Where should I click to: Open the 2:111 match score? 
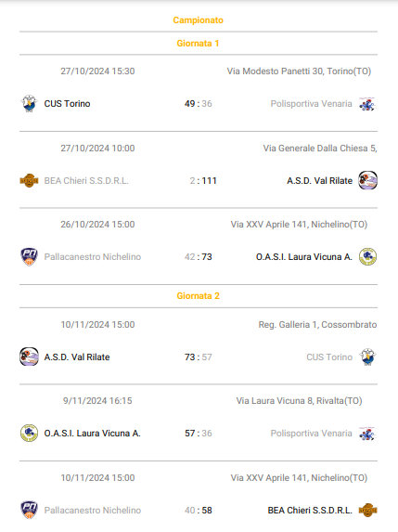(203, 180)
